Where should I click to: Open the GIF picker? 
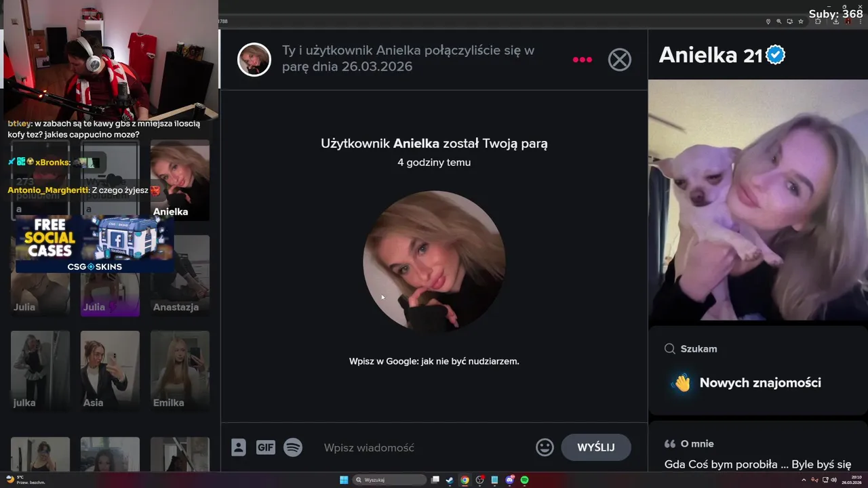(x=265, y=447)
